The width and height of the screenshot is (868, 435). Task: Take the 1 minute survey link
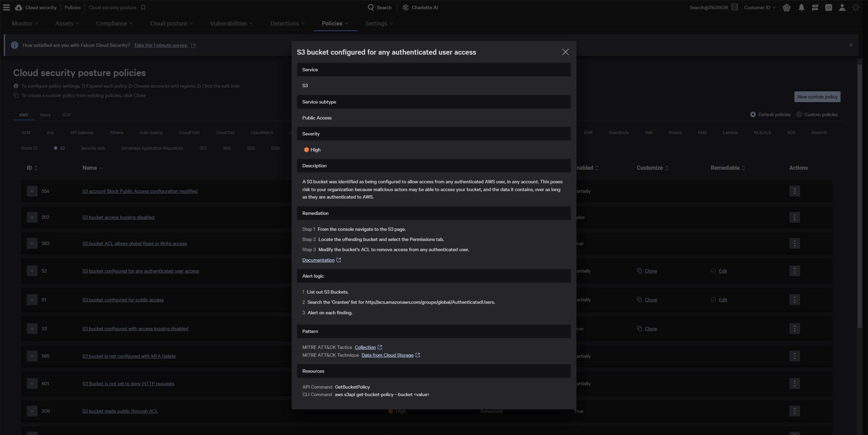161,45
